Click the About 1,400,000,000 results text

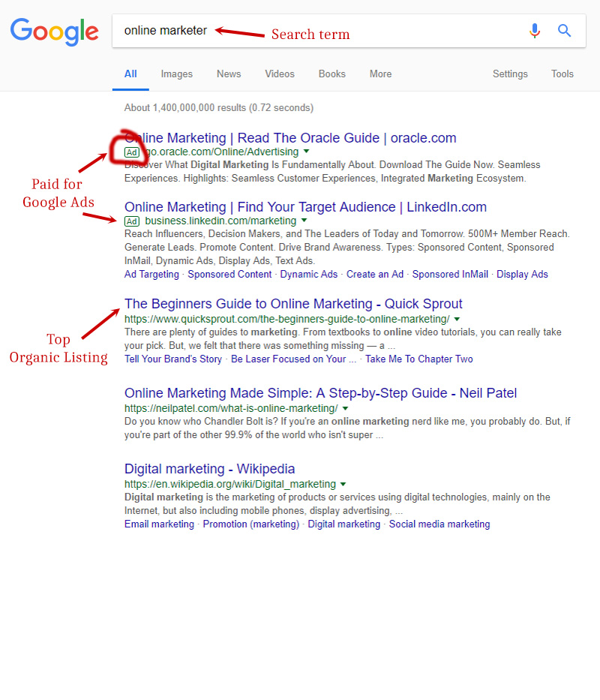coord(219,107)
